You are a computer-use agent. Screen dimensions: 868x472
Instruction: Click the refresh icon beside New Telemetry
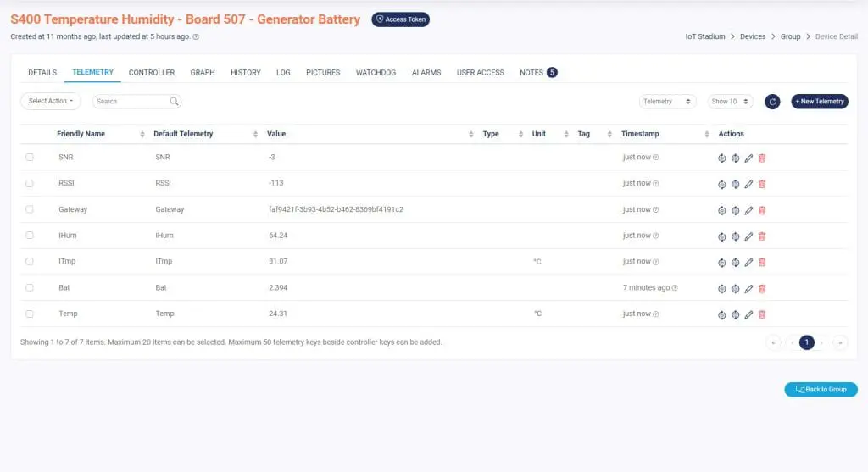pyautogui.click(x=772, y=102)
